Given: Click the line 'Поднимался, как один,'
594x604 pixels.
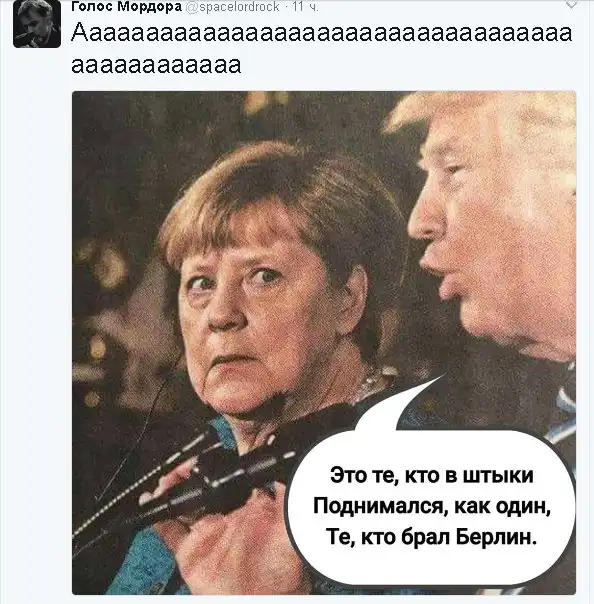Looking at the screenshot, I should 432,505.
